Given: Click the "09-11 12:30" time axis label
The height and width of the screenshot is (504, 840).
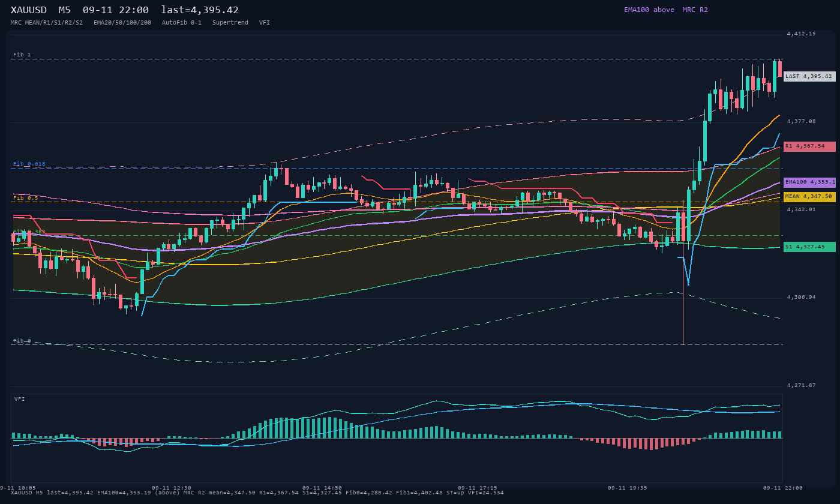Looking at the screenshot, I should coord(172,488).
